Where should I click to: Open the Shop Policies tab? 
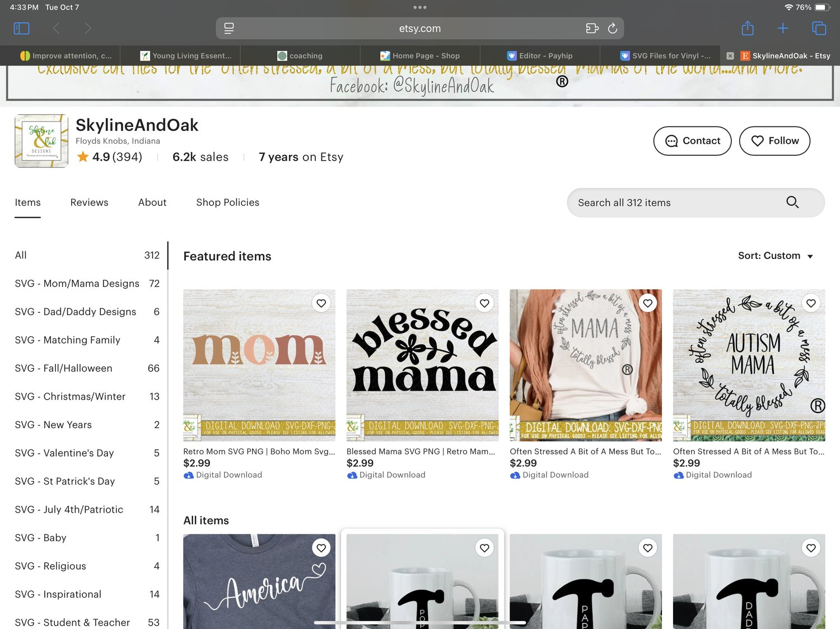[227, 203]
